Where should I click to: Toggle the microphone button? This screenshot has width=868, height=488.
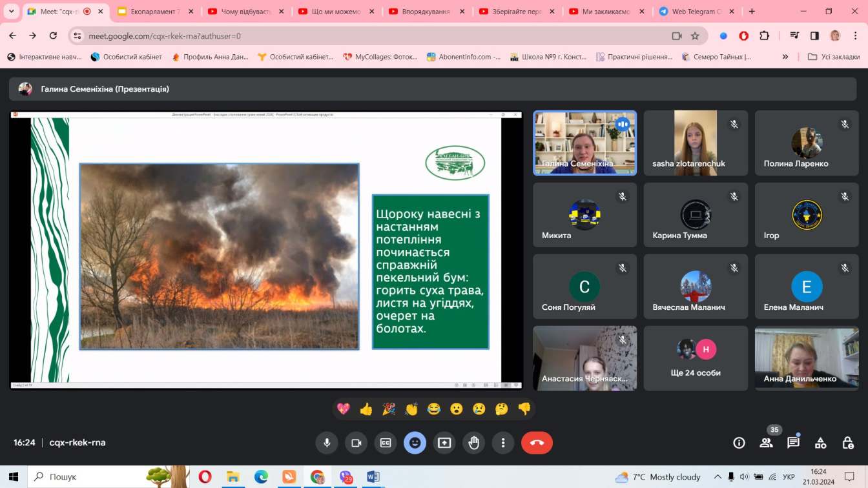pos(327,443)
